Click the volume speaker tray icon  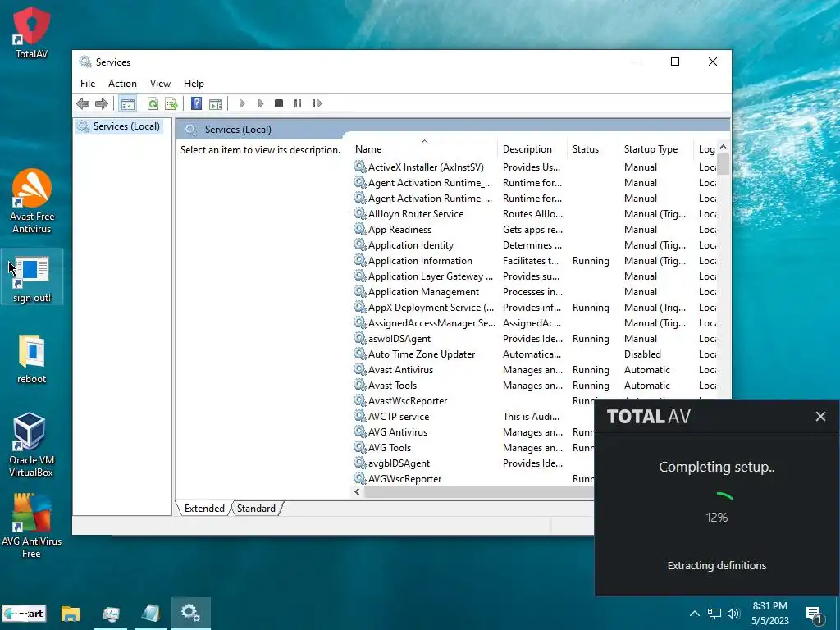coord(733,614)
